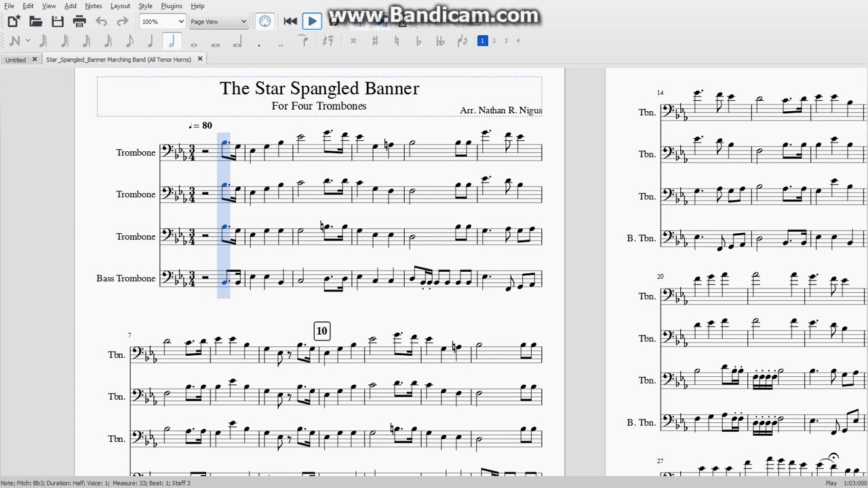Image resolution: width=868 pixels, height=488 pixels.
Task: Apply natural accidental
Action: (x=397, y=41)
